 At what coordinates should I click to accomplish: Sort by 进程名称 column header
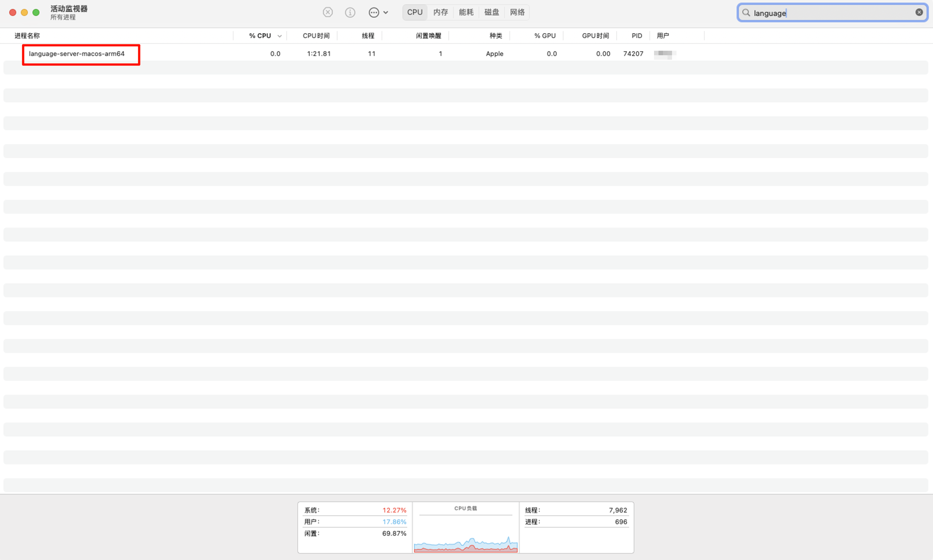(27, 36)
